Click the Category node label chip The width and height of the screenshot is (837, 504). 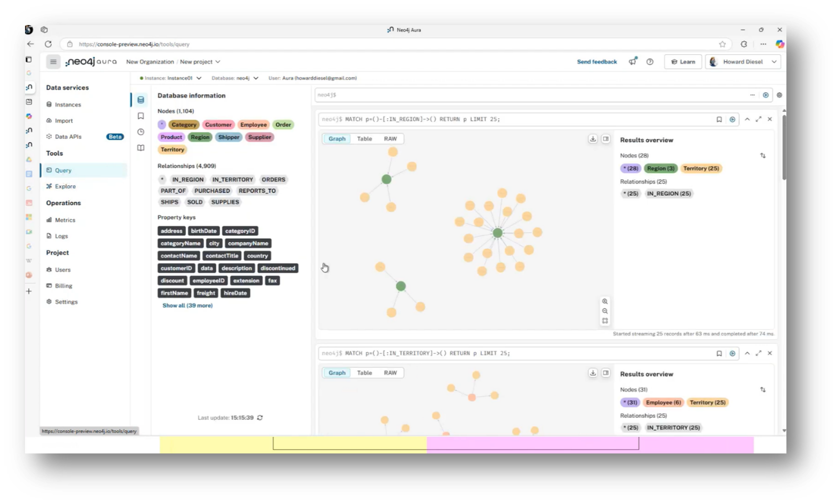tap(184, 125)
